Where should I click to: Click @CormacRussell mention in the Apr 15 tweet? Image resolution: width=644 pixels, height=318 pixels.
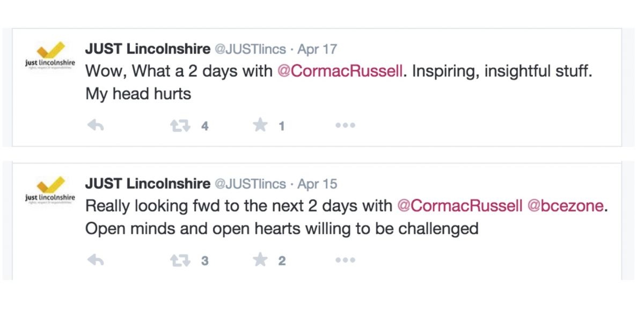pos(459,206)
